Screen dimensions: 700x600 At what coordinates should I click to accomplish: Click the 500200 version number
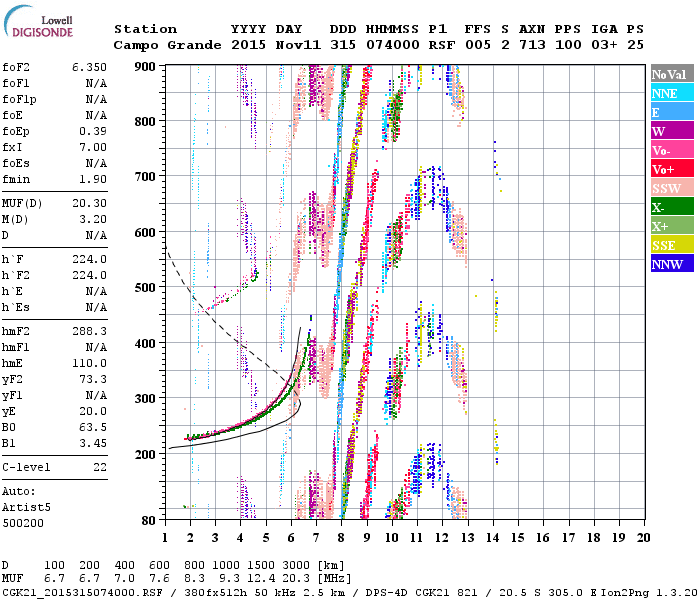coord(23,523)
